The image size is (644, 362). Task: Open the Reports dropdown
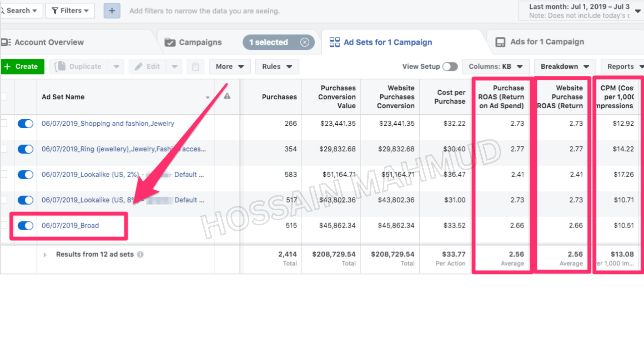[x=623, y=67]
